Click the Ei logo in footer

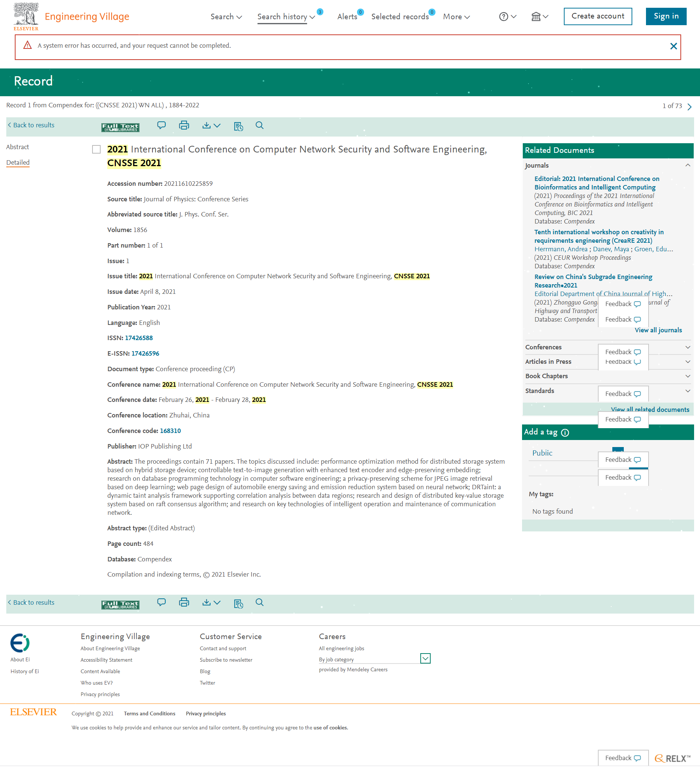pos(20,643)
